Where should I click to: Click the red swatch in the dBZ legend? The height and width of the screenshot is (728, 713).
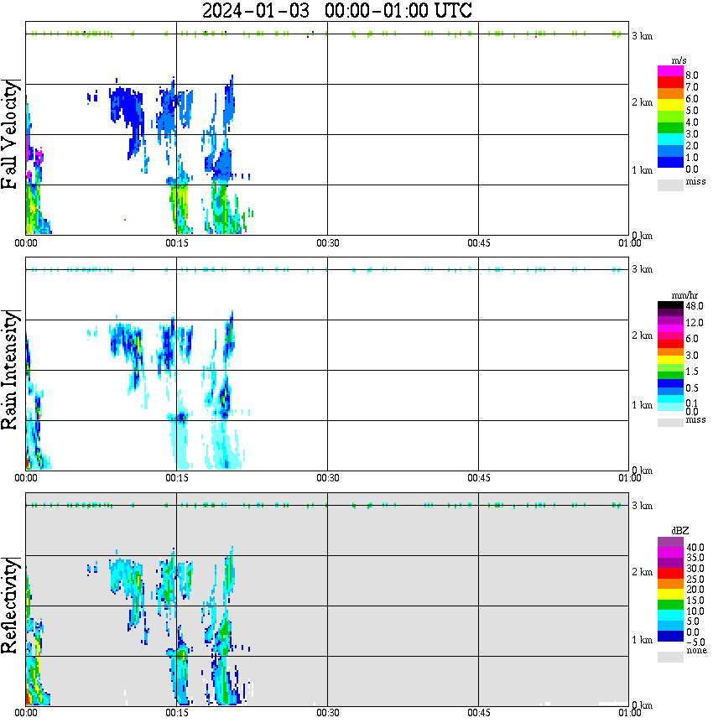pyautogui.click(x=670, y=573)
